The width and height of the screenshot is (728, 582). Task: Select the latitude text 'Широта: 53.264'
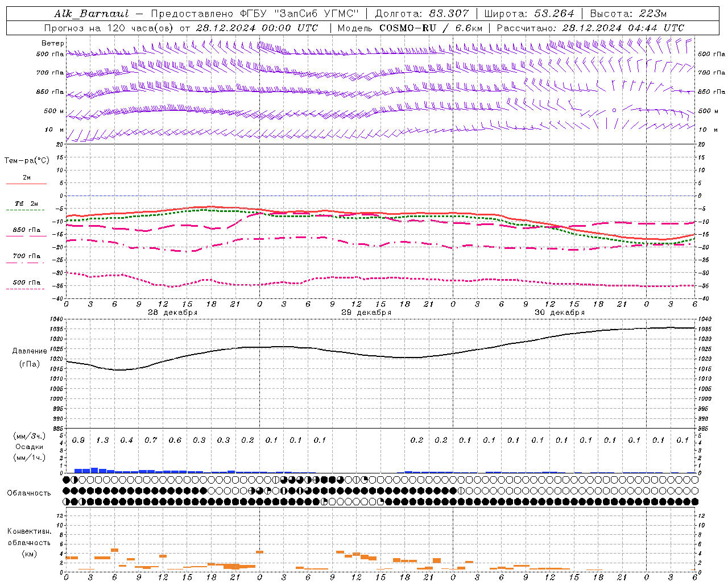click(x=529, y=14)
